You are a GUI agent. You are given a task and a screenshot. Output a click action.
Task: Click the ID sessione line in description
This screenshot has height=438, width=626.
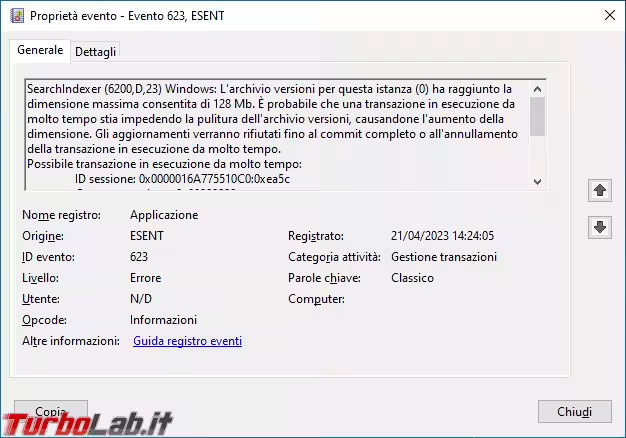pyautogui.click(x=182, y=179)
